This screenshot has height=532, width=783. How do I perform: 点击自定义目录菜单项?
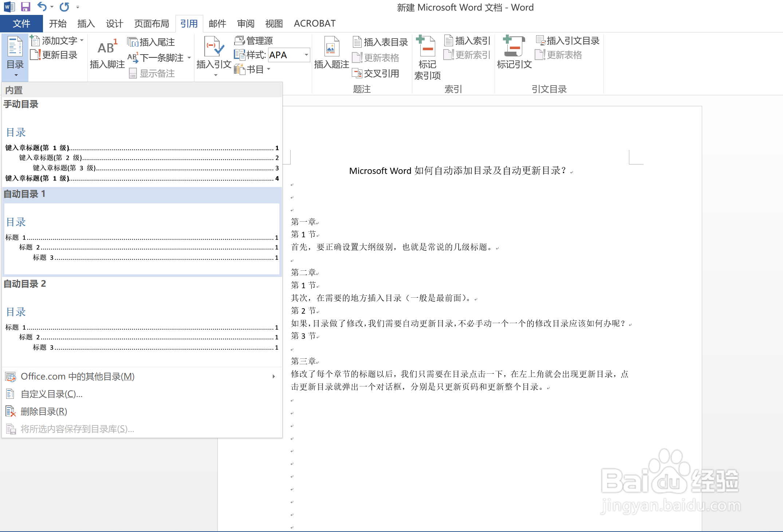point(51,394)
